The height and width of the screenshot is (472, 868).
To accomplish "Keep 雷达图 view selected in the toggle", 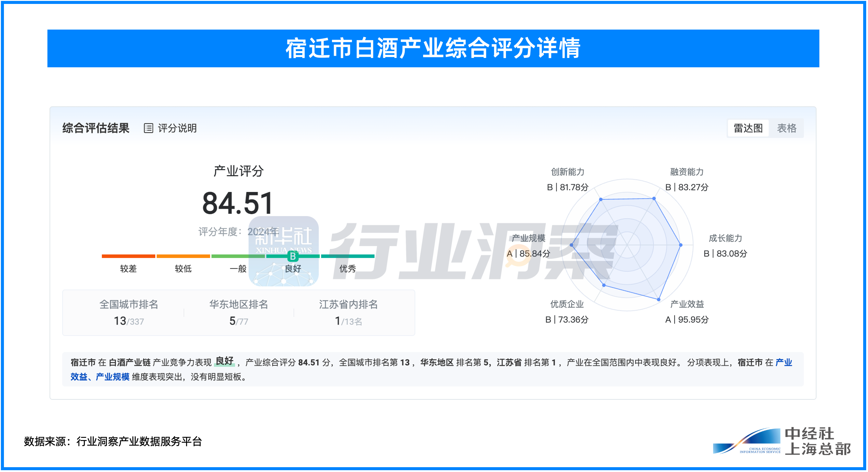I will [748, 128].
